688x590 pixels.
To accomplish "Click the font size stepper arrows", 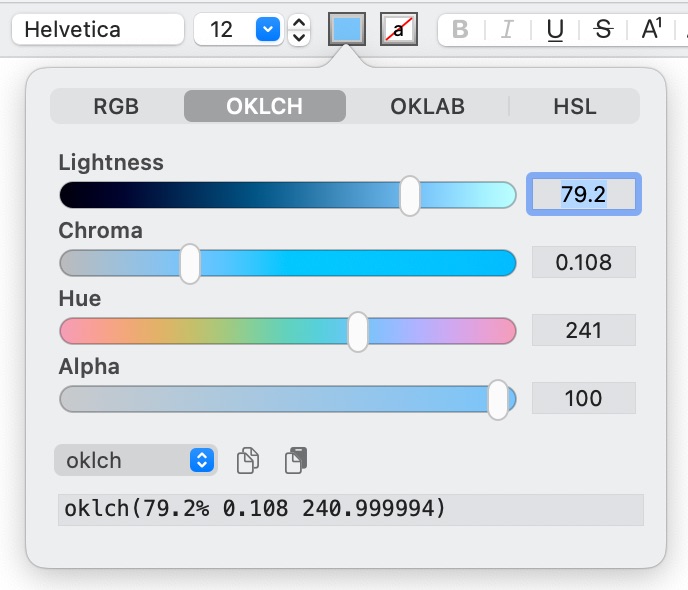I will tap(299, 30).
